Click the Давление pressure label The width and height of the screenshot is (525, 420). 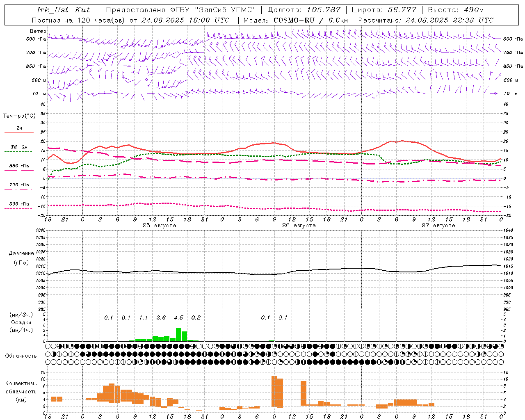(21, 253)
